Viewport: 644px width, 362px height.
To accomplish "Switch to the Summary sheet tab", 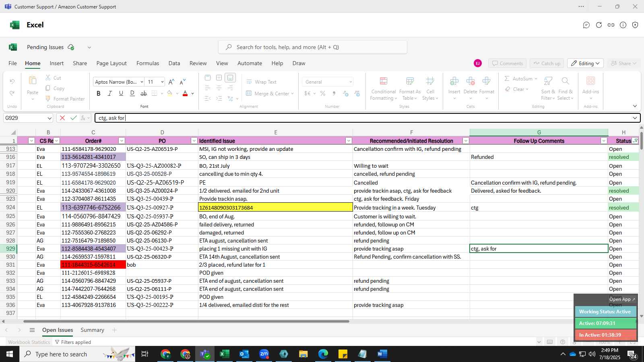I will point(92,330).
